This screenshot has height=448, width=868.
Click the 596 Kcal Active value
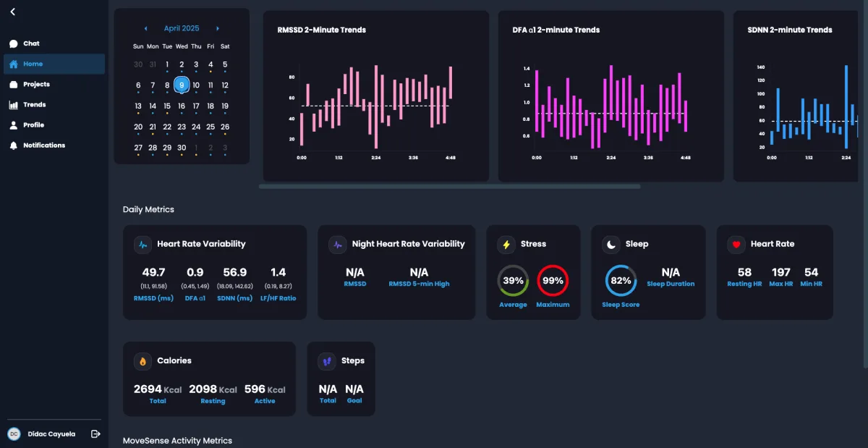point(265,389)
